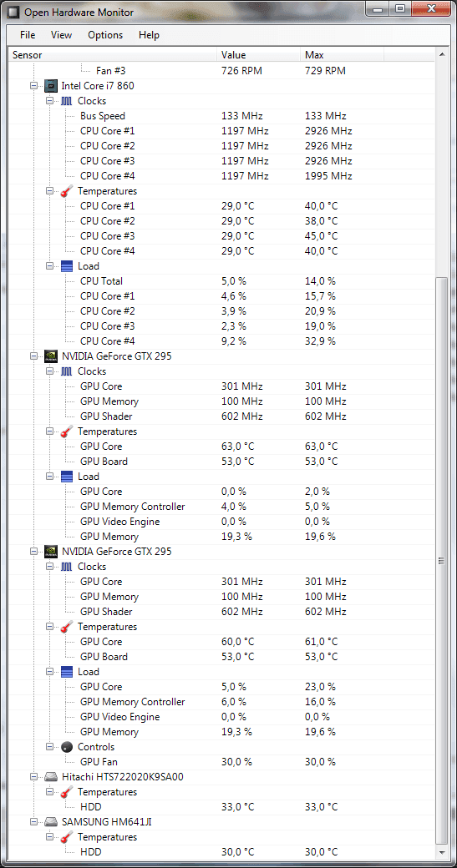The image size is (457, 868).
Task: Collapse the Intel Core i7 860 tree node
Action: pos(34,86)
